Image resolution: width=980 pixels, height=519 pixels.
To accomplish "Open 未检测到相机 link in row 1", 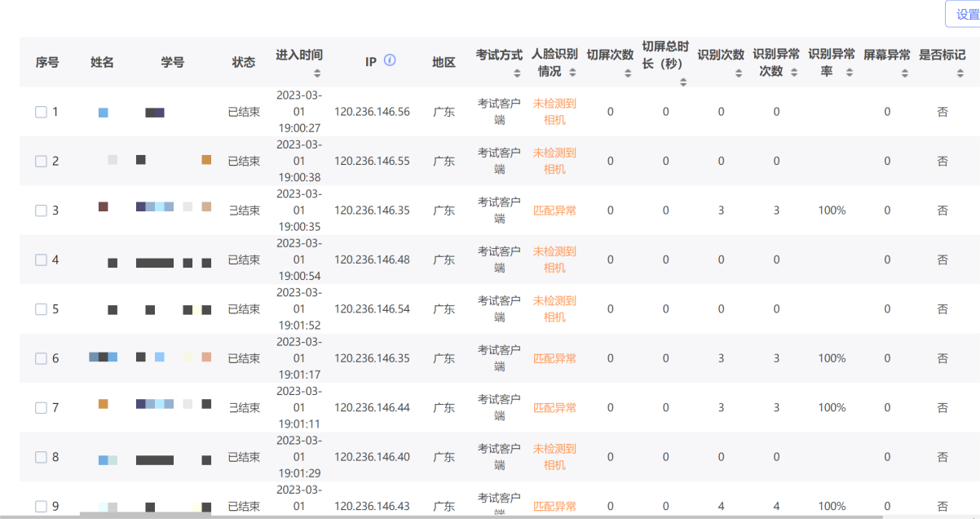I will tap(554, 112).
